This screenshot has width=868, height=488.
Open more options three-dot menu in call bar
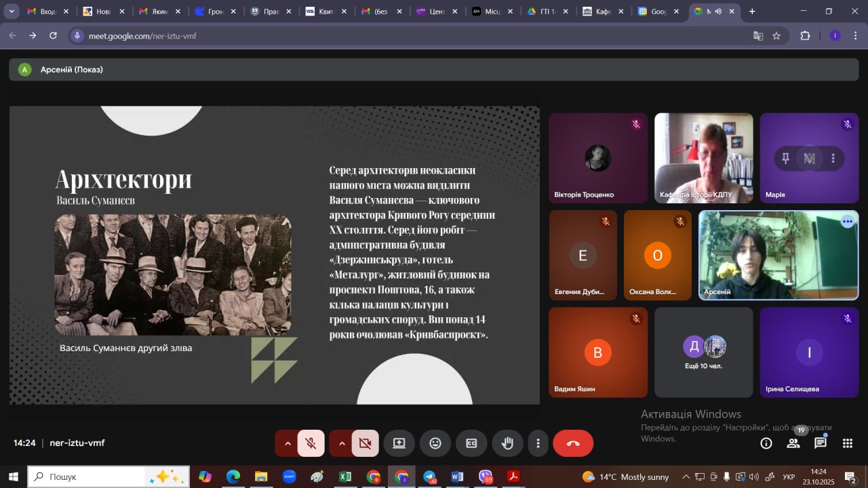tap(538, 443)
